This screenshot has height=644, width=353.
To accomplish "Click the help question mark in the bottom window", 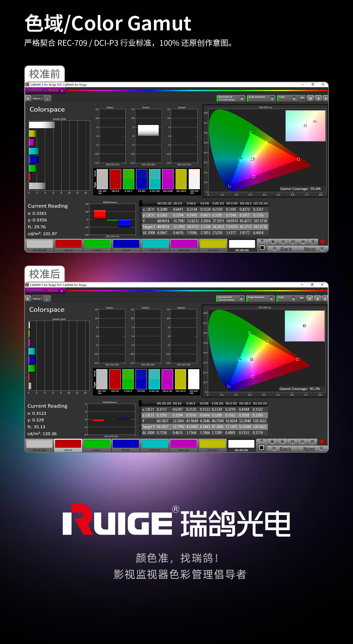I will point(317,298).
